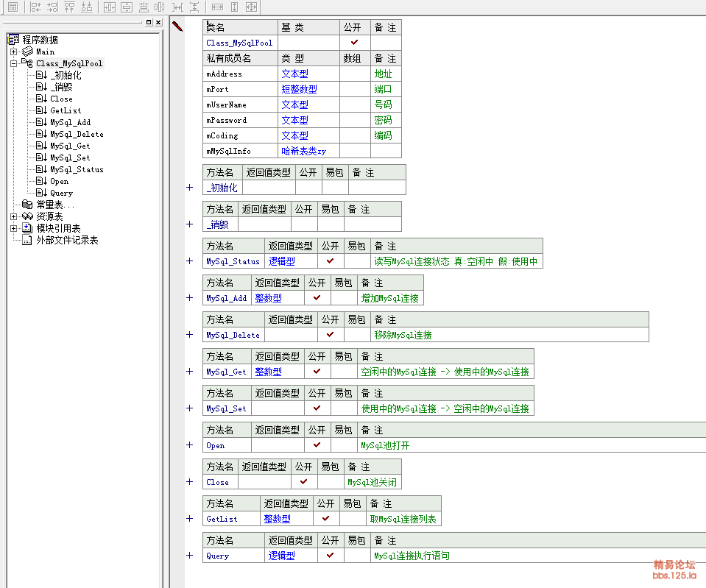Image resolution: width=706 pixels, height=588 pixels.
Task: Click the make same size toolbar icon
Action: click(251, 7)
